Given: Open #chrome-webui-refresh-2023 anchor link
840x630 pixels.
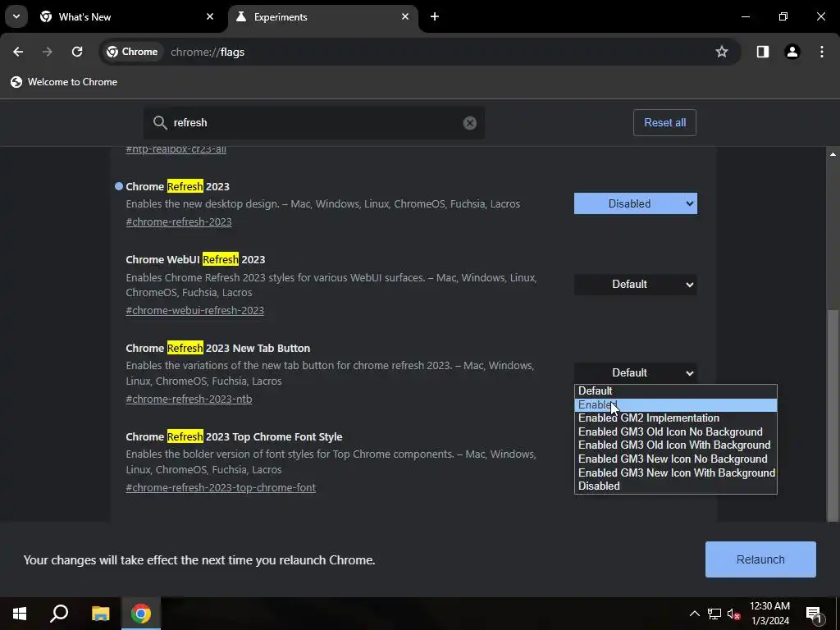Looking at the screenshot, I should point(195,311).
